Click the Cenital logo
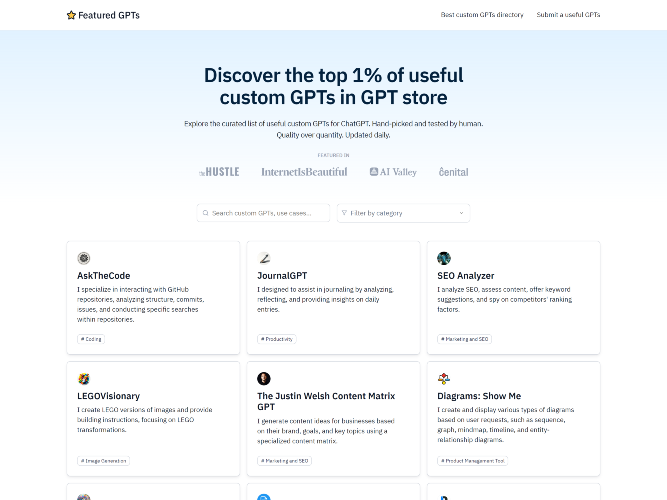Image resolution: width=667 pixels, height=500 pixels. 453,172
